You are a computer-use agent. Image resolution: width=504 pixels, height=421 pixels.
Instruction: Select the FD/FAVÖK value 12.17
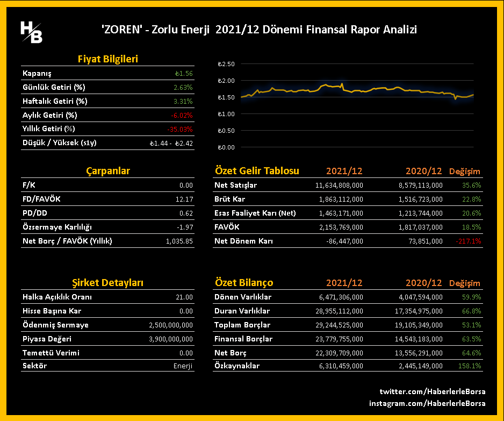pyautogui.click(x=184, y=199)
